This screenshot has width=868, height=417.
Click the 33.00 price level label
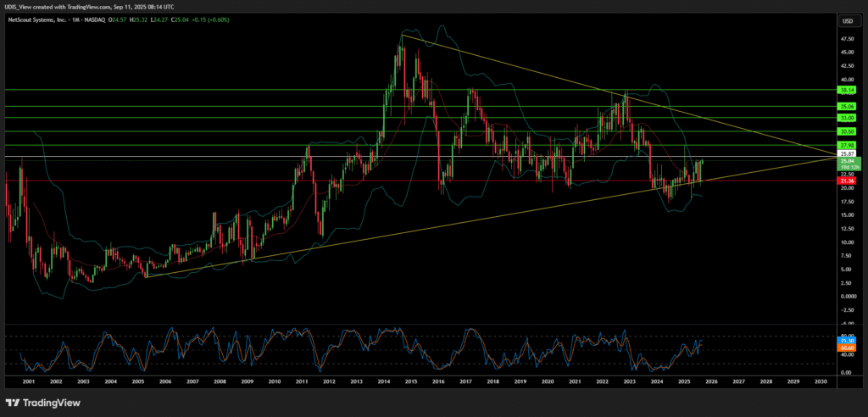click(847, 118)
